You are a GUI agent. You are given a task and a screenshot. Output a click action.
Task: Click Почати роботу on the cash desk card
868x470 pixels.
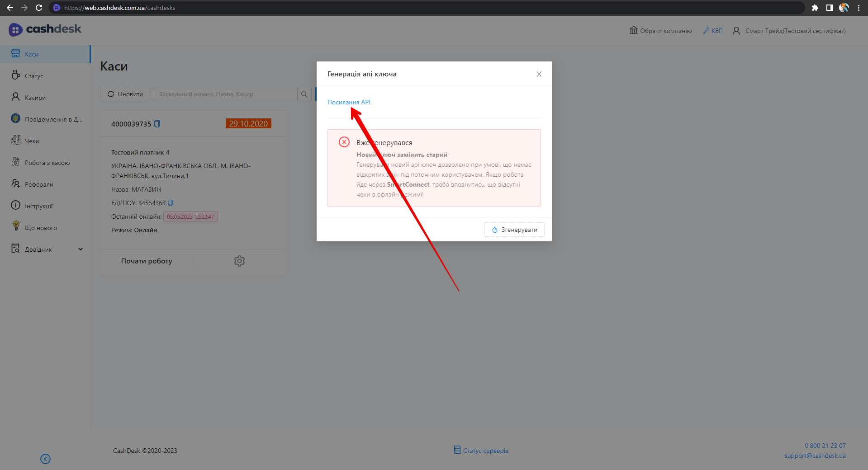[x=147, y=261]
